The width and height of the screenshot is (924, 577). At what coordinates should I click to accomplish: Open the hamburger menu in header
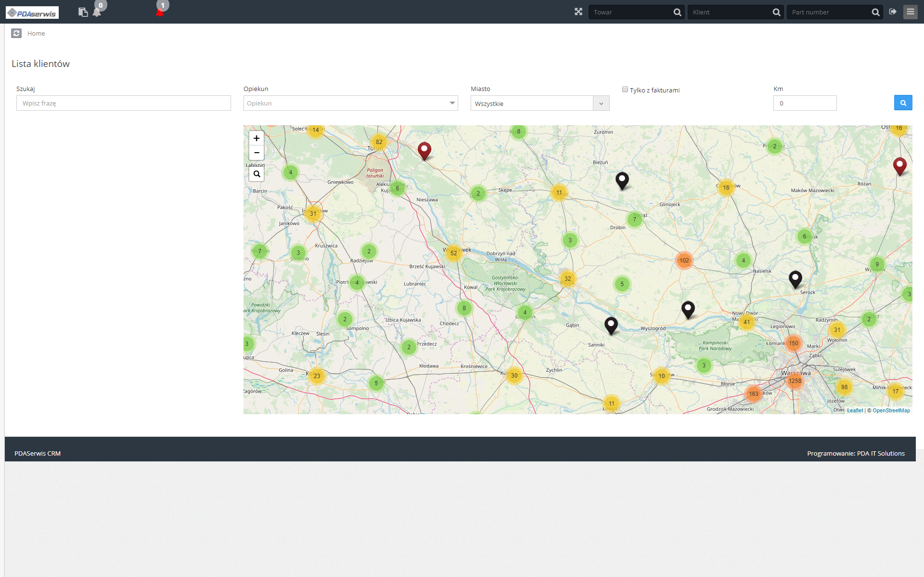click(910, 12)
